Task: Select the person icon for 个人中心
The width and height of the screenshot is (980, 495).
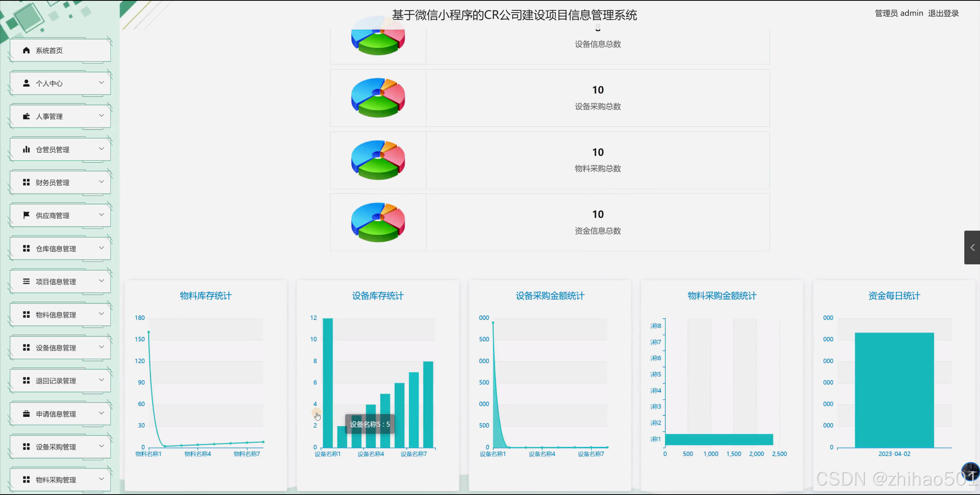Action: [x=26, y=83]
